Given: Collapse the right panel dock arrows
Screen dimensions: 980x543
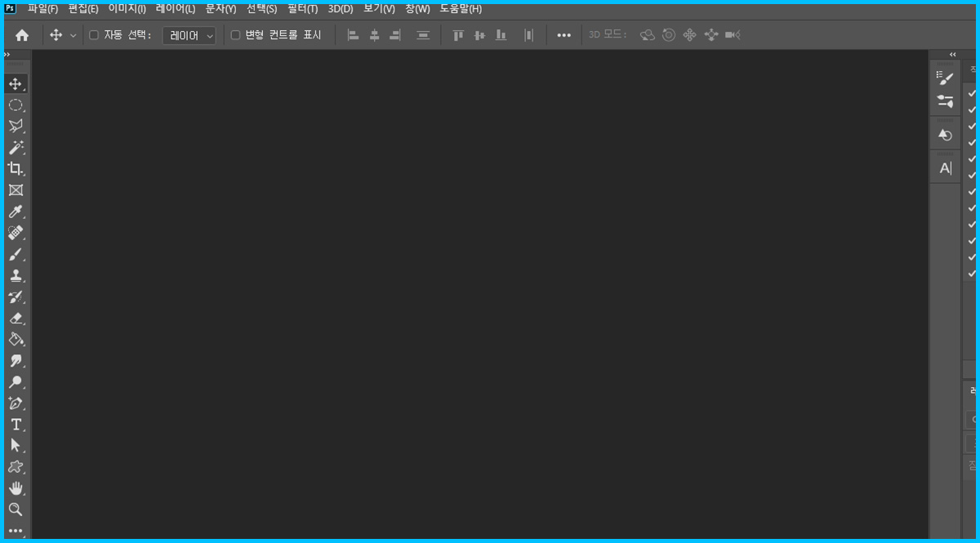Looking at the screenshot, I should [x=952, y=55].
